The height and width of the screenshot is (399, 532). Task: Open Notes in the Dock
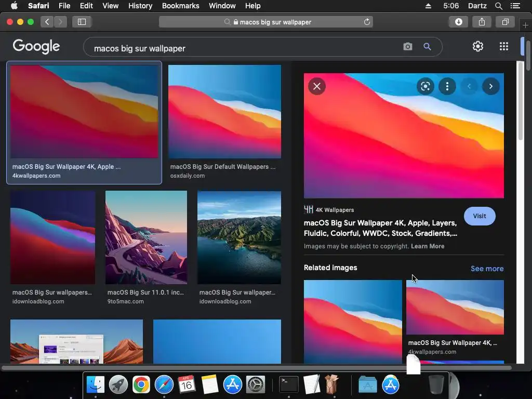pyautogui.click(x=210, y=385)
